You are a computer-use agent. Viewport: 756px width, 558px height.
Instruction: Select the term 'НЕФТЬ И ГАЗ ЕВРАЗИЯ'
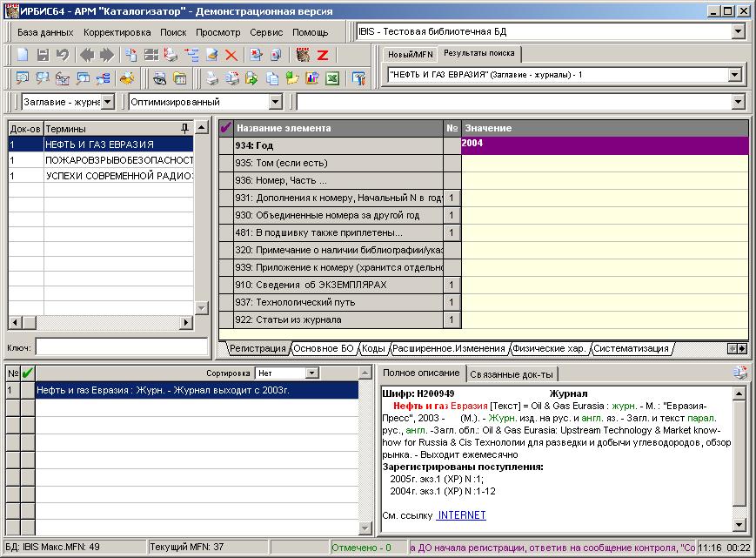[x=119, y=145]
